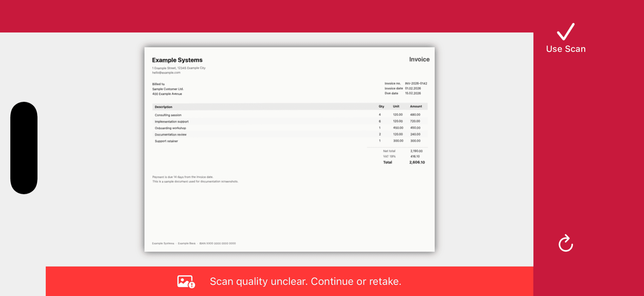Select the email hello@example.com

tap(166, 73)
